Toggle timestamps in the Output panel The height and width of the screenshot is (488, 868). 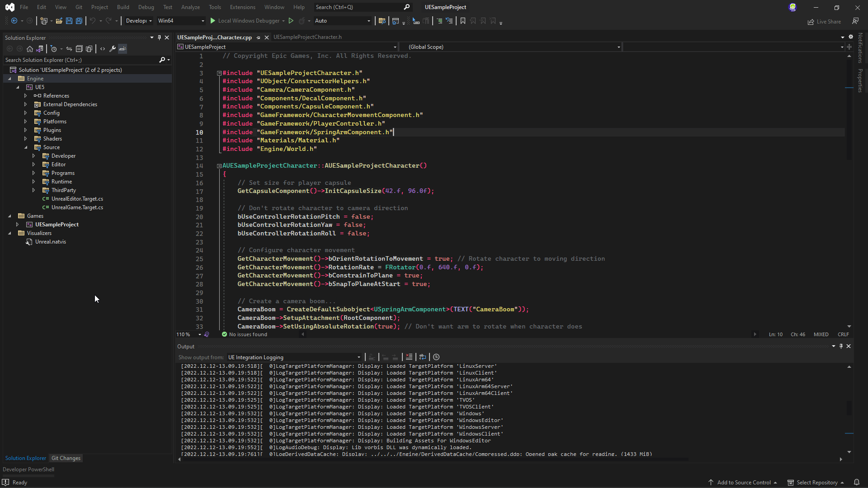pyautogui.click(x=436, y=357)
